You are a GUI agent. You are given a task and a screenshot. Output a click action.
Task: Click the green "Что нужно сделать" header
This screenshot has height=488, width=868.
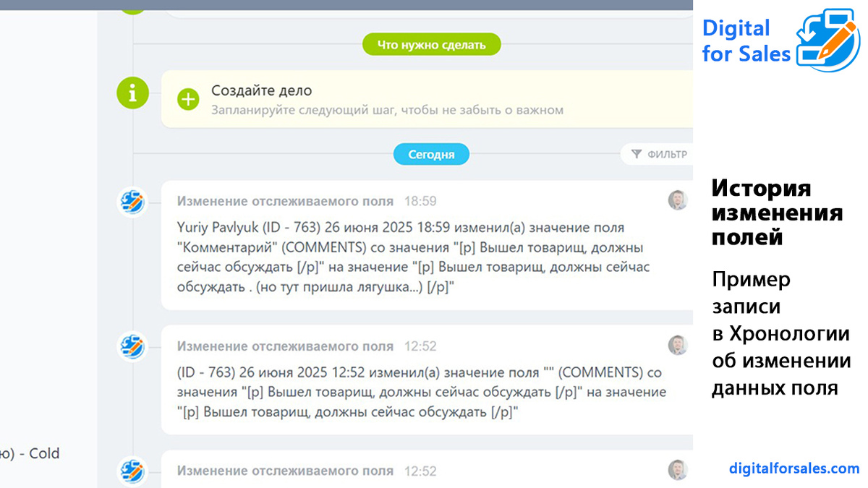431,44
